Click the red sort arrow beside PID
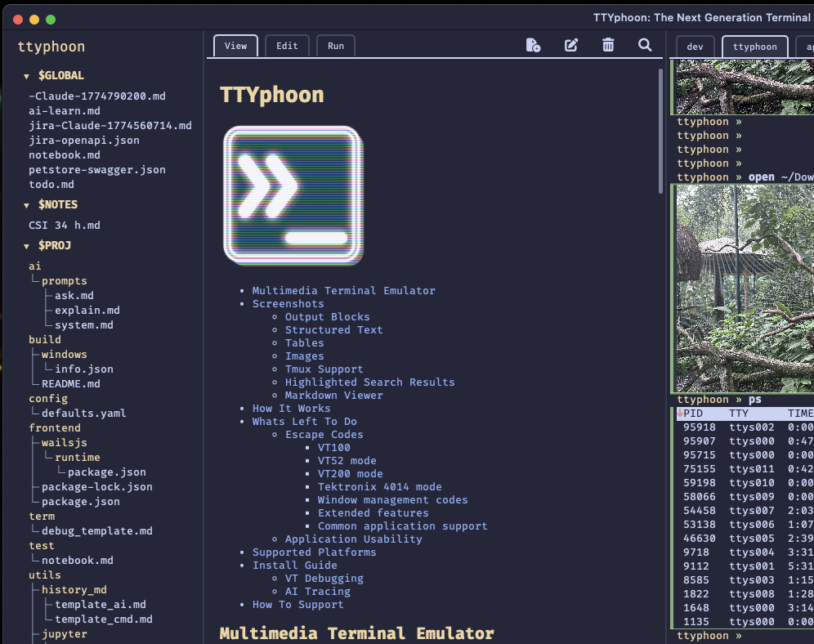 click(679, 413)
